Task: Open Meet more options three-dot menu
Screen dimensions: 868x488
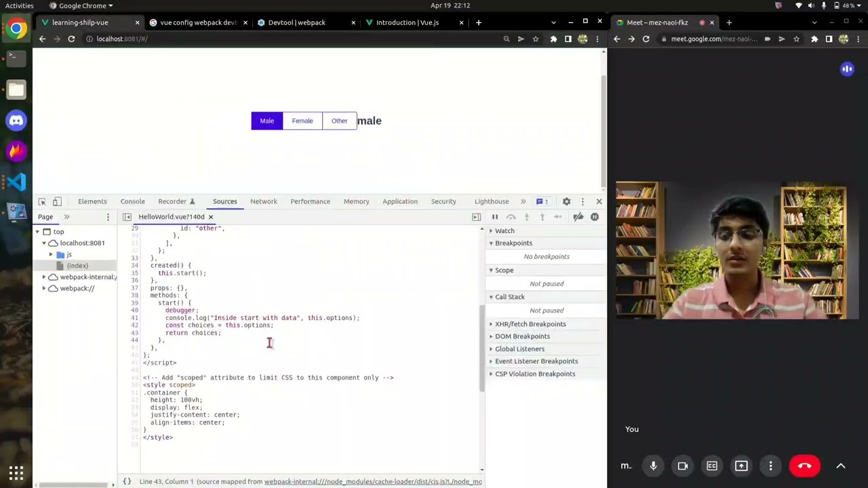Action: [771, 466]
